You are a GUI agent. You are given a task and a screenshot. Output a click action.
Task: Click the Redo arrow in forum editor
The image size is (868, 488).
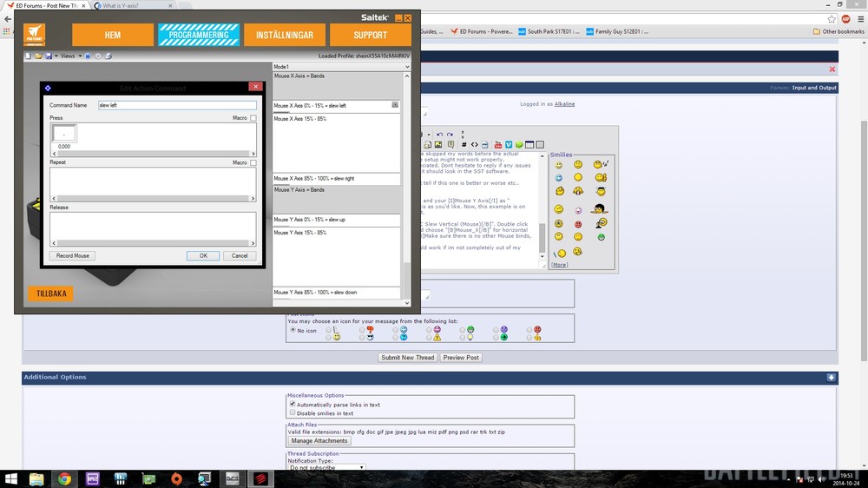click(x=450, y=134)
